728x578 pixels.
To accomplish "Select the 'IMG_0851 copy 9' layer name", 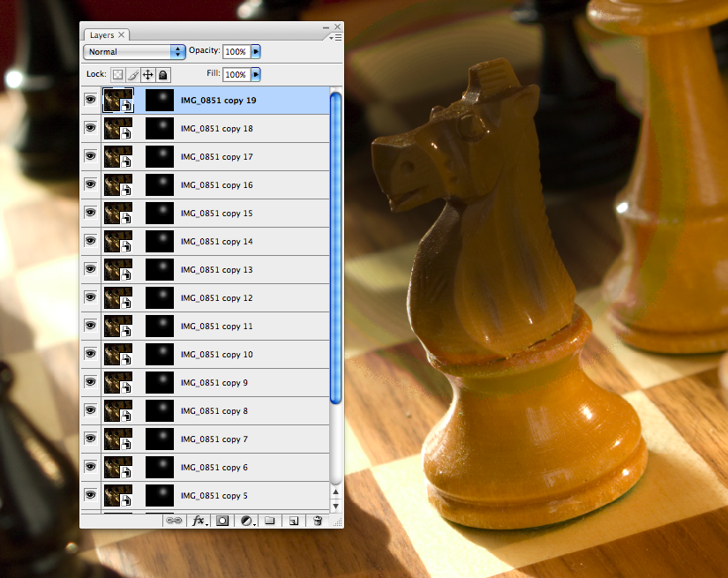I will click(x=214, y=383).
